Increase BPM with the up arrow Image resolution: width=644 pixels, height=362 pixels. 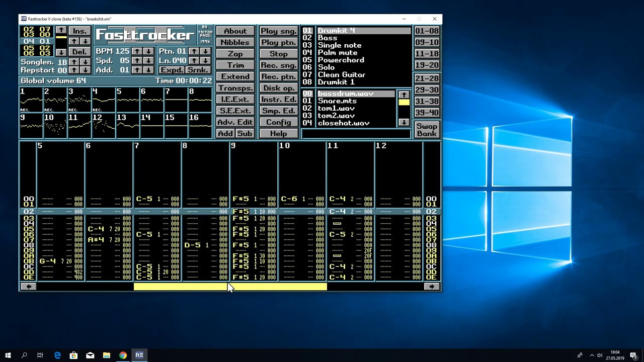[137, 51]
